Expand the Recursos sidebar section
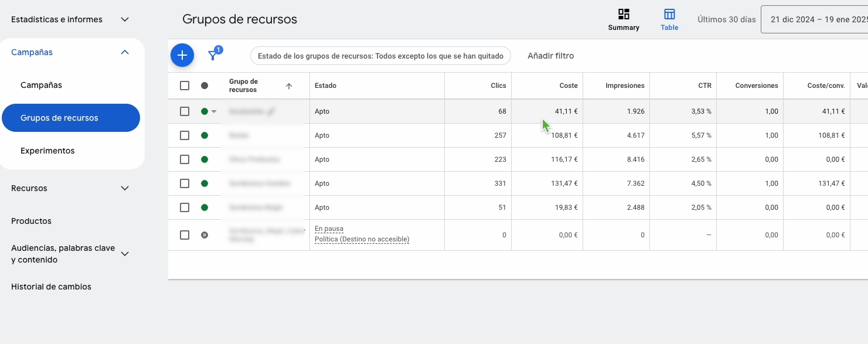The height and width of the screenshot is (344, 868). tap(124, 188)
